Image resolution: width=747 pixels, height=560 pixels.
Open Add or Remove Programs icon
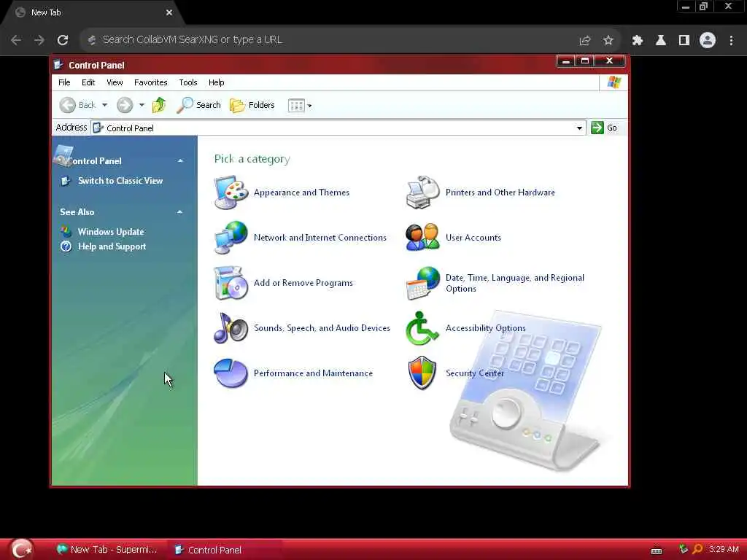(x=231, y=283)
